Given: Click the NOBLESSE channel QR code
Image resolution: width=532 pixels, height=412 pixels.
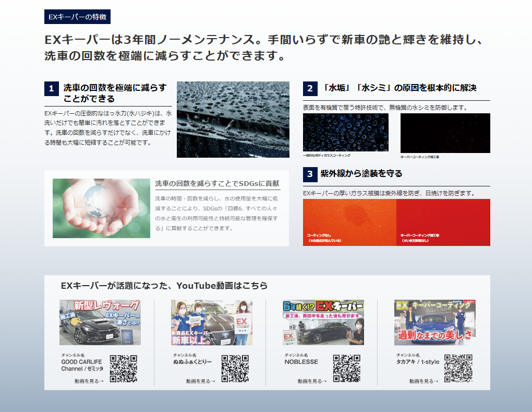Looking at the screenshot, I should pos(347,369).
